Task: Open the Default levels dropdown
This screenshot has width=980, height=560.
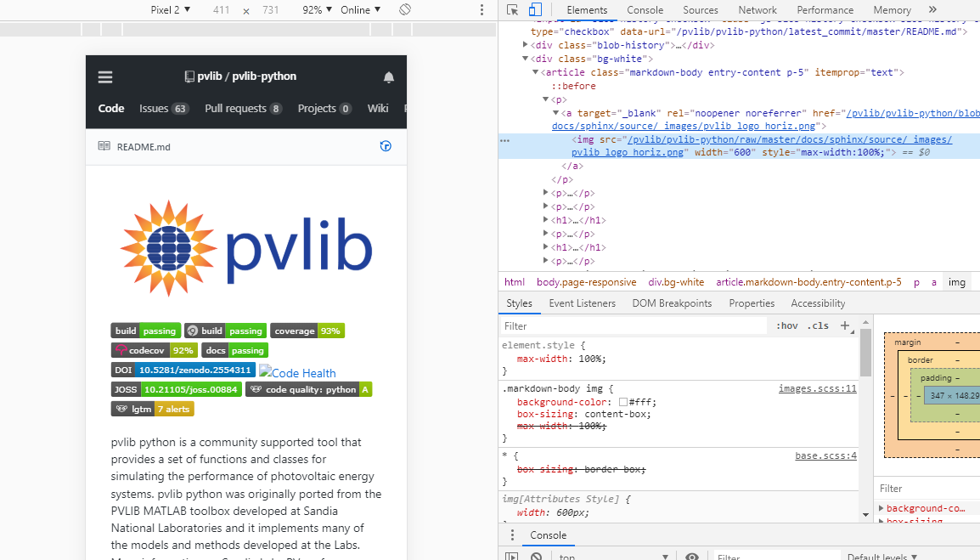Action: tap(881, 557)
